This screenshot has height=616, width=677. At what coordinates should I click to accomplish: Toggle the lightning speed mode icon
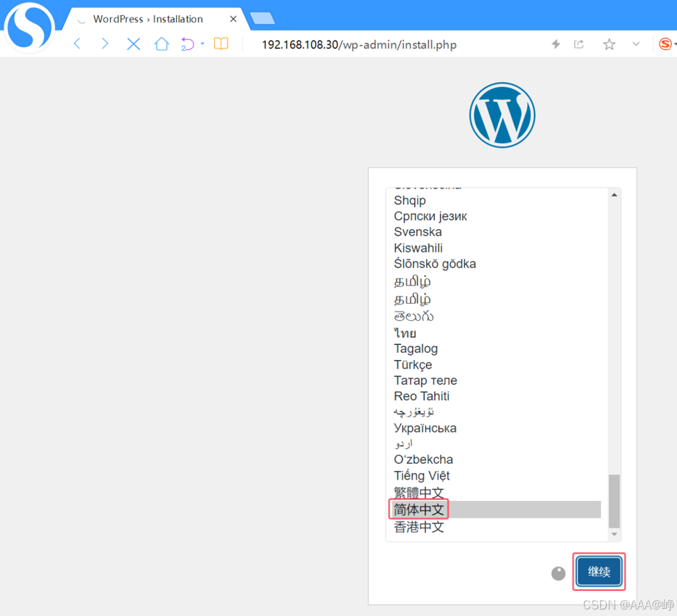point(556,43)
